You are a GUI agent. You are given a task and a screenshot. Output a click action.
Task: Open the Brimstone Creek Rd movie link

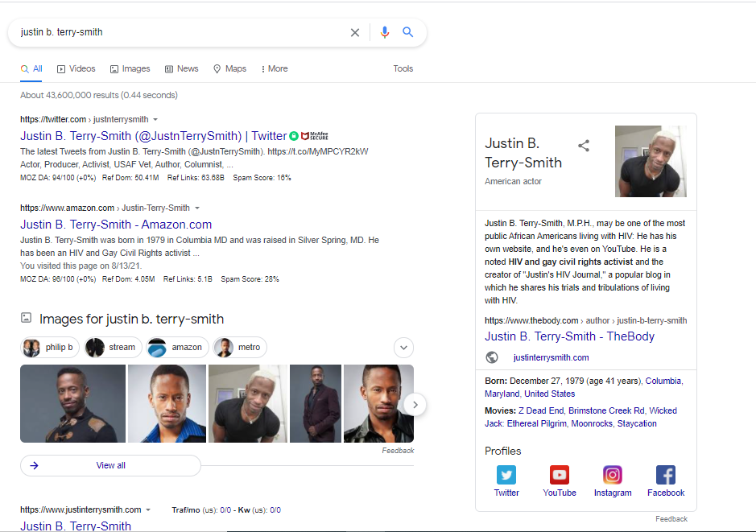pos(606,410)
